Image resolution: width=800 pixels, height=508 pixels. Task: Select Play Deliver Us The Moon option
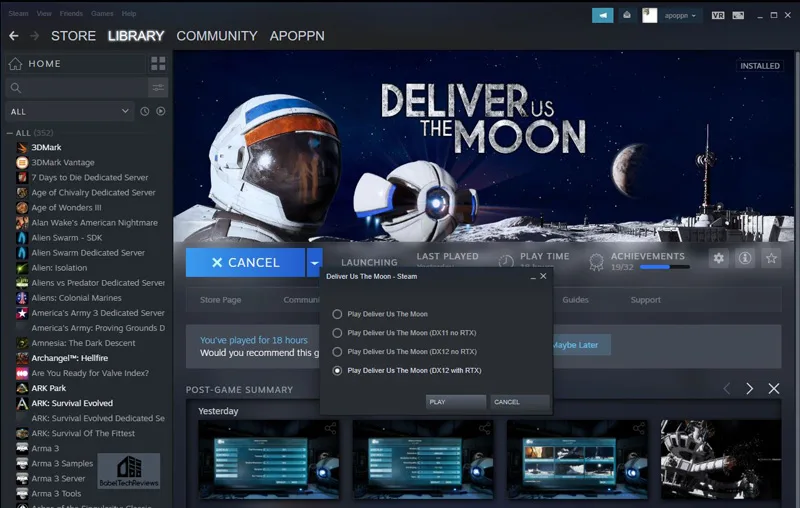click(337, 314)
